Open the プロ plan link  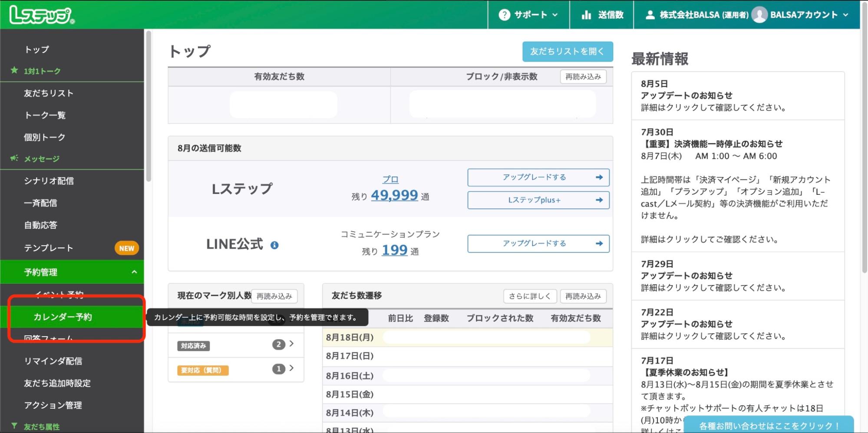click(x=390, y=179)
